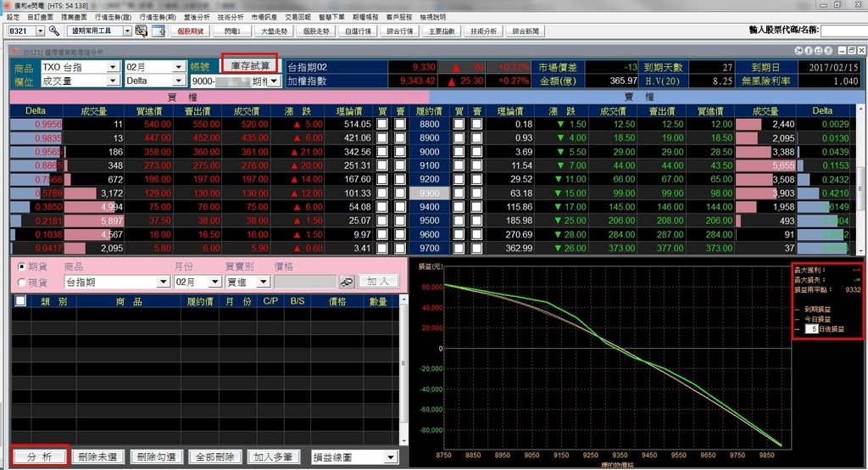Click the 輸入股票代碼/名稱 input field
The width and height of the screenshot is (868, 470).
pyautogui.click(x=843, y=30)
